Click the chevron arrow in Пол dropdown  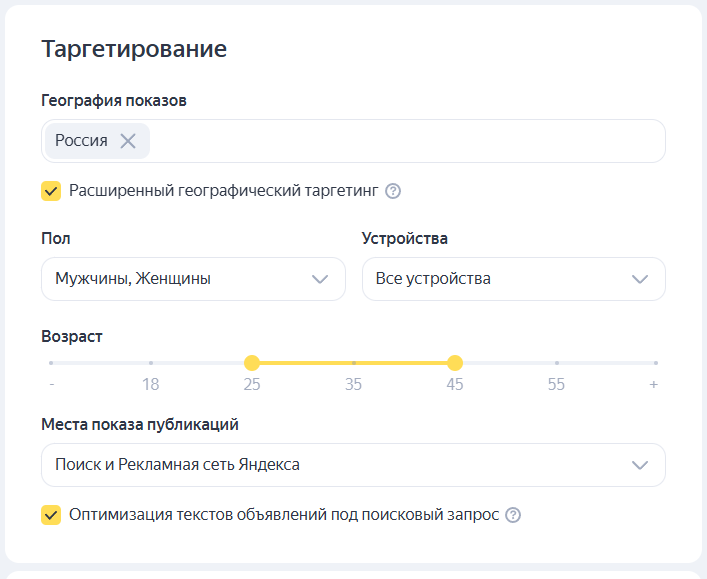pyautogui.click(x=320, y=279)
